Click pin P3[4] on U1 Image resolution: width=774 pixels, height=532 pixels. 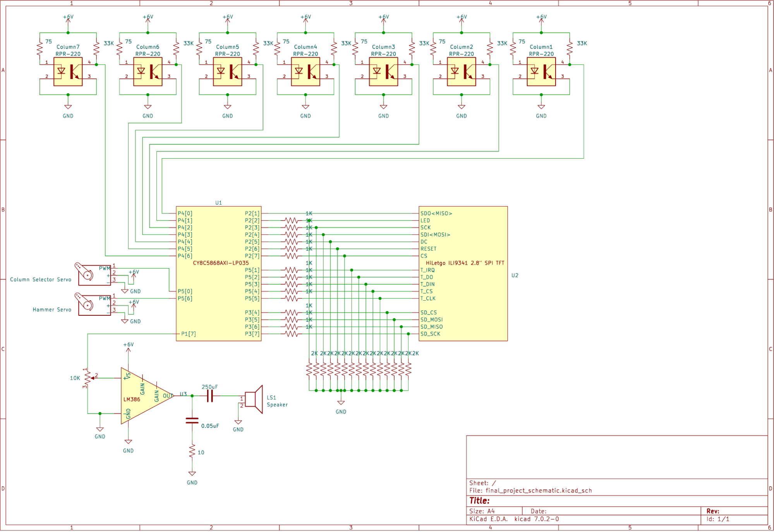pyautogui.click(x=252, y=313)
